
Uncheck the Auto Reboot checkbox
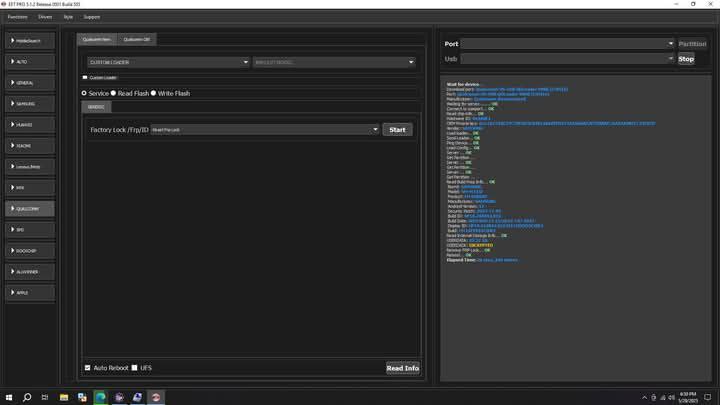pyautogui.click(x=88, y=368)
